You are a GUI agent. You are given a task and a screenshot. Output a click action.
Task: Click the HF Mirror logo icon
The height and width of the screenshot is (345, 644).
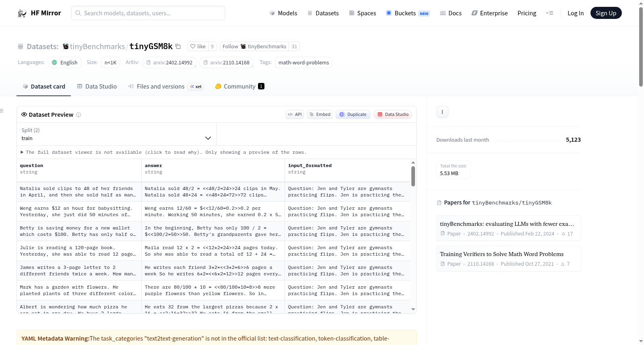[x=22, y=13]
